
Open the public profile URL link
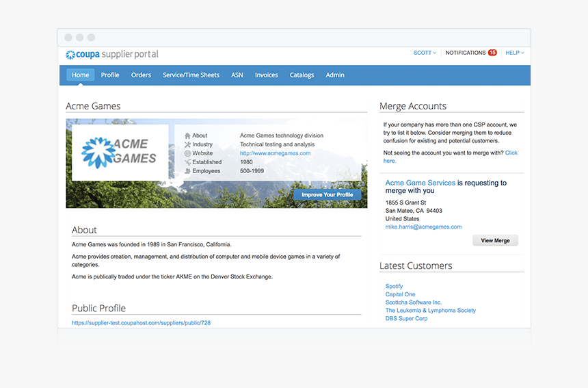(141, 323)
